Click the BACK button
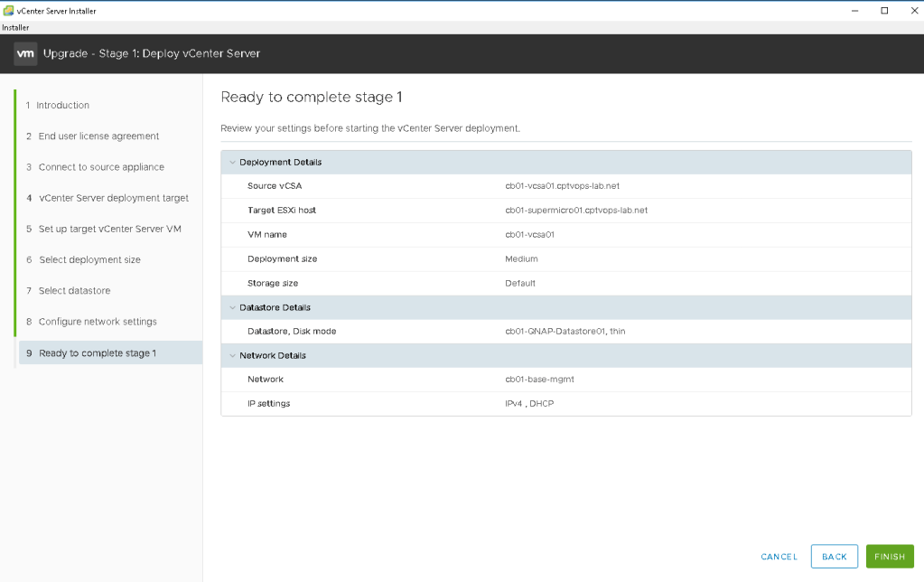Viewport: 924px width, 582px height. tap(834, 557)
